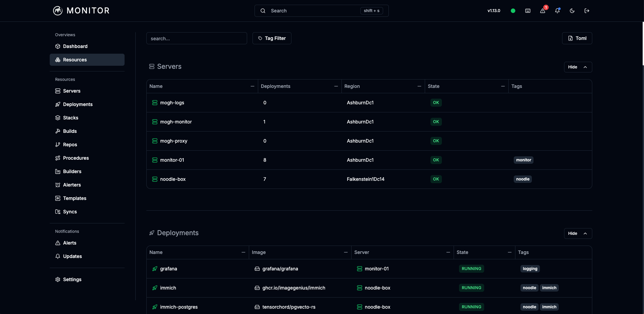The width and height of the screenshot is (644, 314).
Task: Open the immich-postgres deployment
Action: (x=179, y=307)
